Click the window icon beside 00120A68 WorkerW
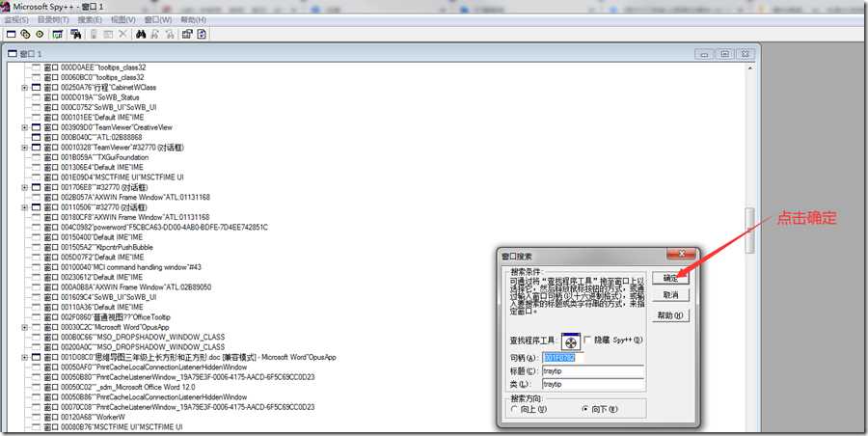The image size is (868, 436). 36,417
